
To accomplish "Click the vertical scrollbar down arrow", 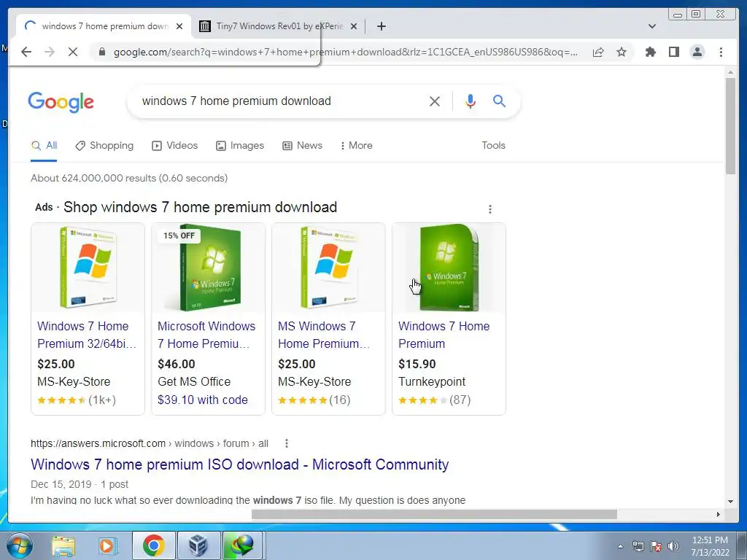I will [x=730, y=502].
